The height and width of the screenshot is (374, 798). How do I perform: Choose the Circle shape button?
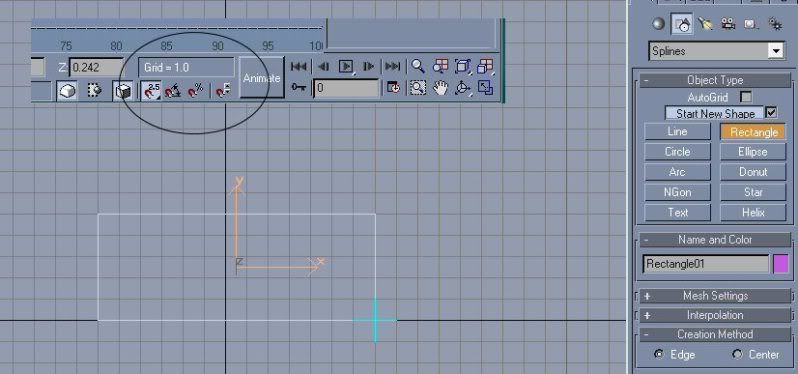677,152
